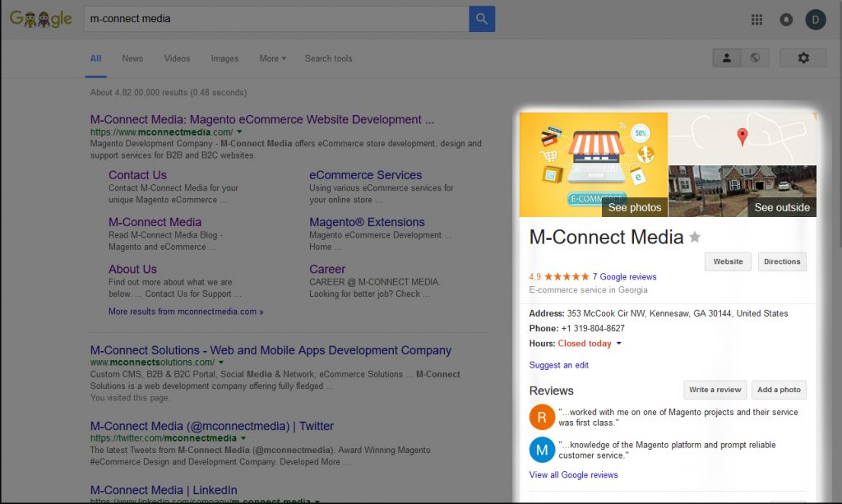Open the account profile avatar

click(x=815, y=19)
